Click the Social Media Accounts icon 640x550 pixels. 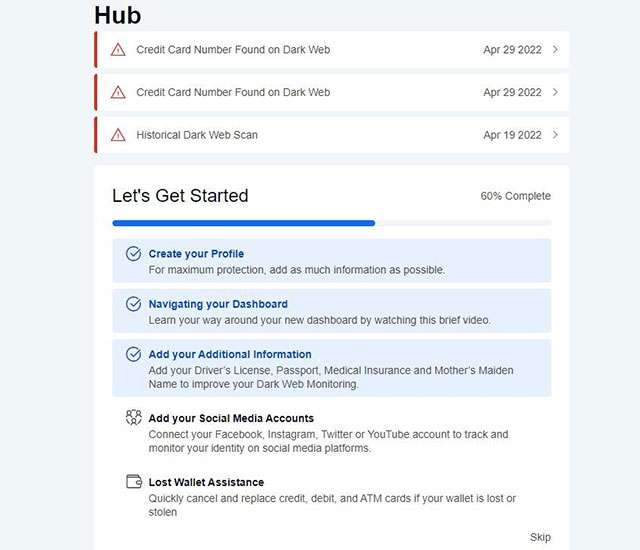[133, 418]
